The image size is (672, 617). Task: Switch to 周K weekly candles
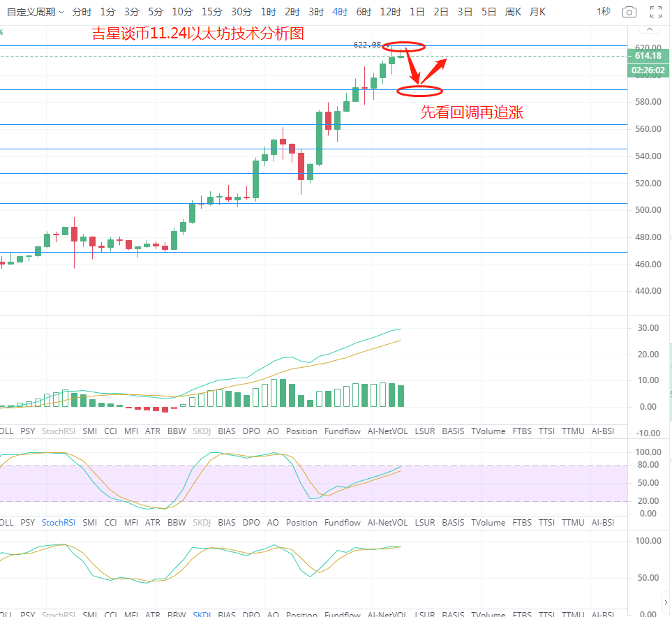tap(513, 12)
